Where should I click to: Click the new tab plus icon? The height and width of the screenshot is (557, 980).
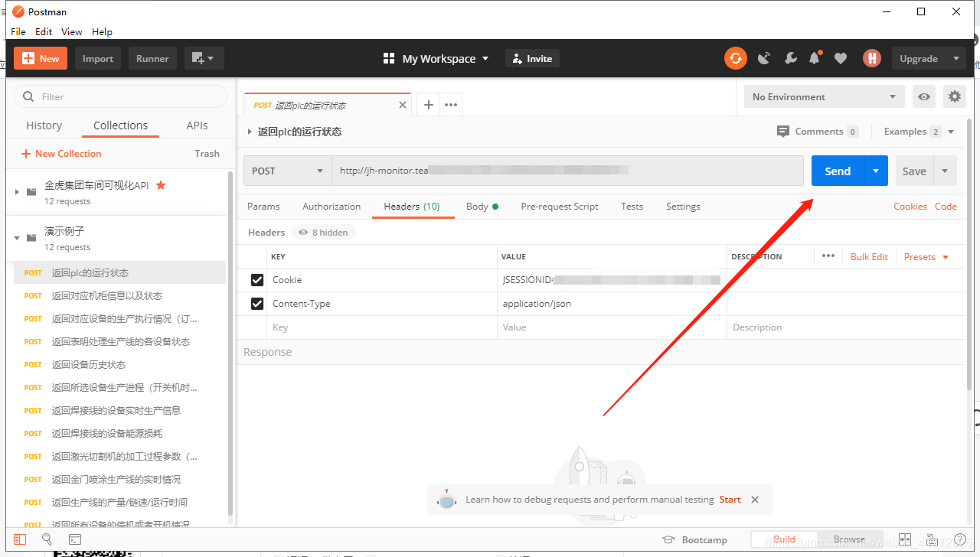pos(429,105)
